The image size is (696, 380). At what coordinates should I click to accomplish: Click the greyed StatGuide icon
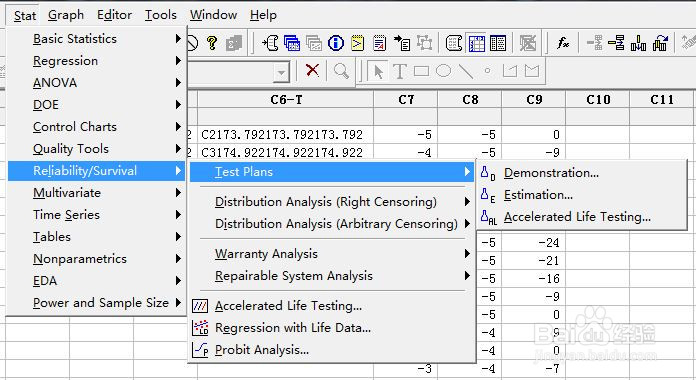(234, 43)
